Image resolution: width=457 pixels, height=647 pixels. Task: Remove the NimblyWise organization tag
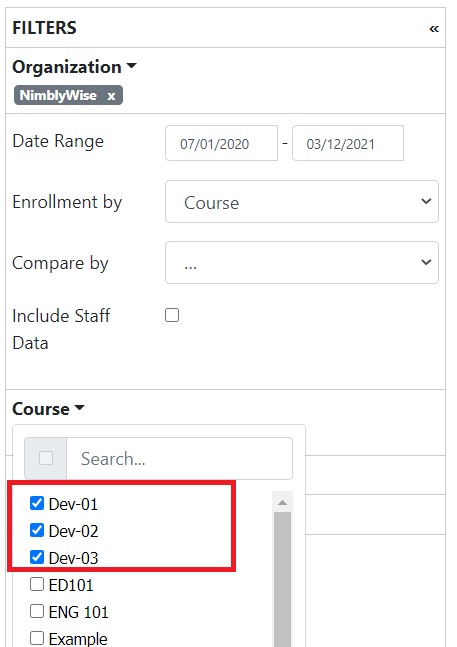click(x=111, y=96)
